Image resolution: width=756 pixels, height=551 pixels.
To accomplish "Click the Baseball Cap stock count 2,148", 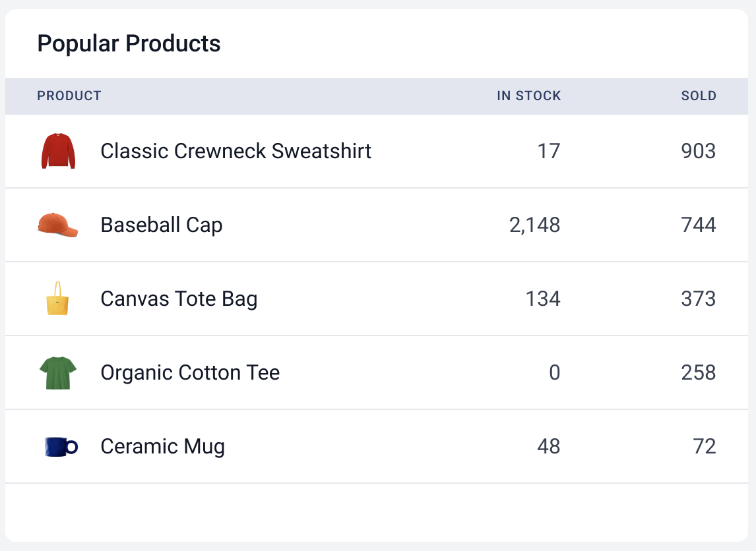I will pos(534,225).
